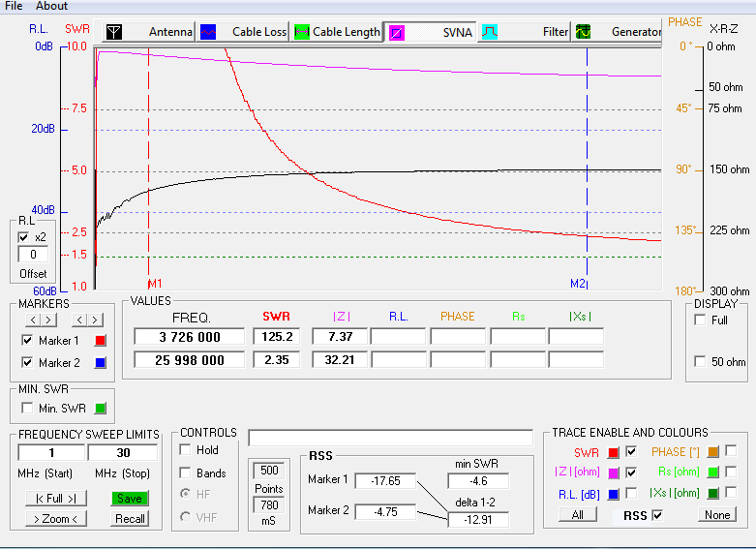Click the > Zoom < button

coord(49,518)
